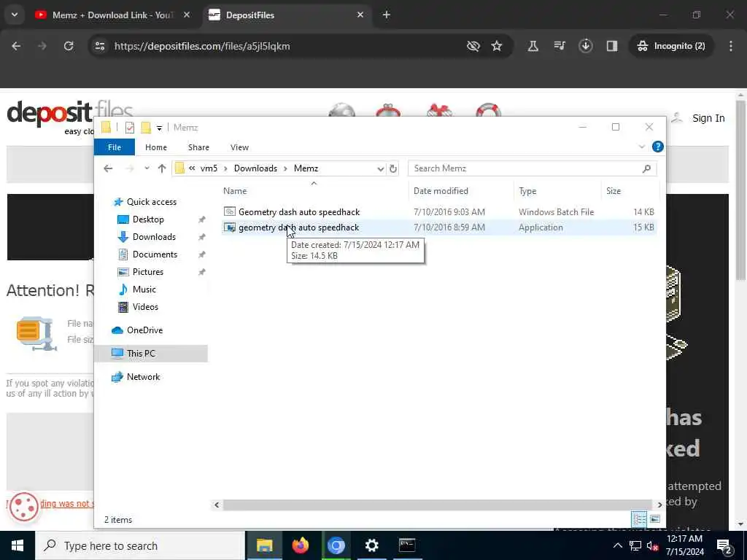The width and height of the screenshot is (747, 560).
Task: Sort files by Size column
Action: pos(613,191)
